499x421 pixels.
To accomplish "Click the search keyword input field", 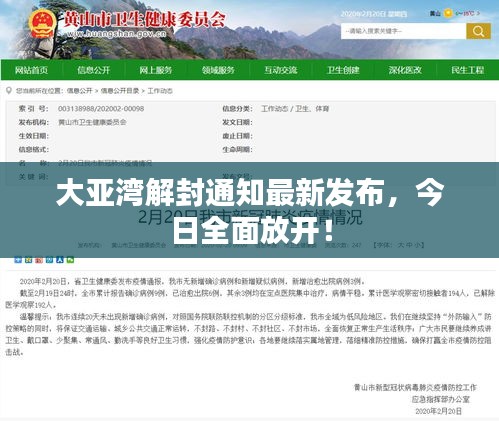I will (403, 31).
